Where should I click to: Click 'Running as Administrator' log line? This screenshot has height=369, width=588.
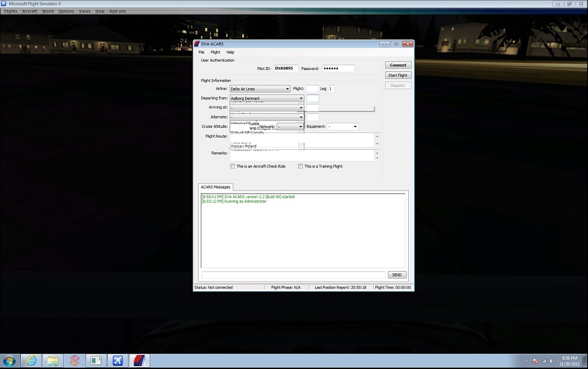click(234, 202)
